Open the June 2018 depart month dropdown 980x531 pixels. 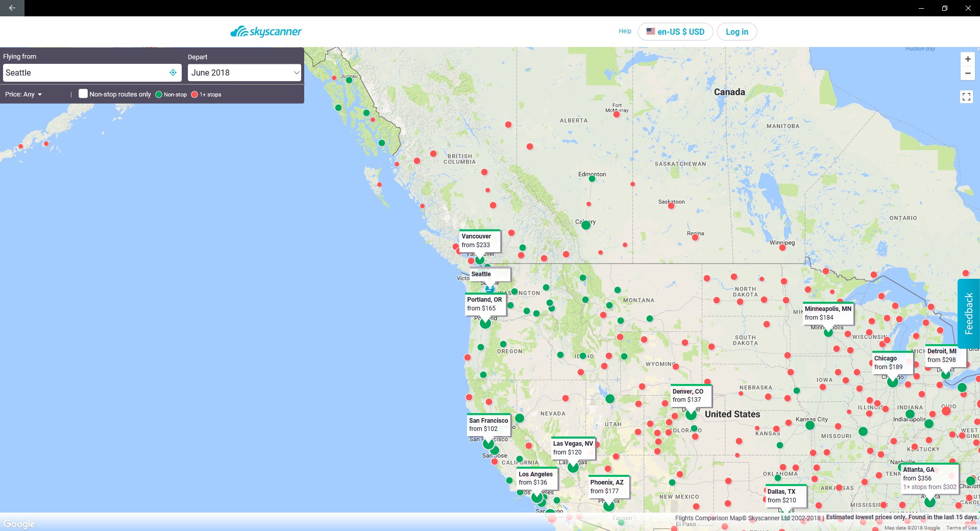coord(244,73)
